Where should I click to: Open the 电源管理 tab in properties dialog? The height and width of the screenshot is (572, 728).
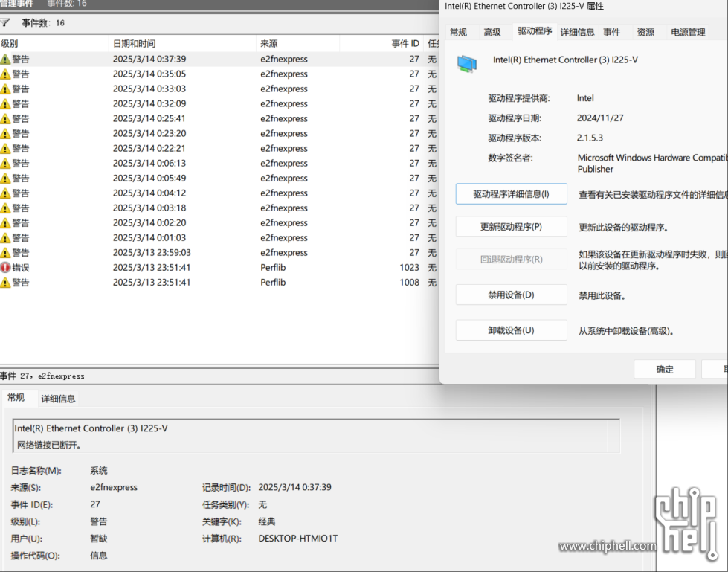point(688,32)
